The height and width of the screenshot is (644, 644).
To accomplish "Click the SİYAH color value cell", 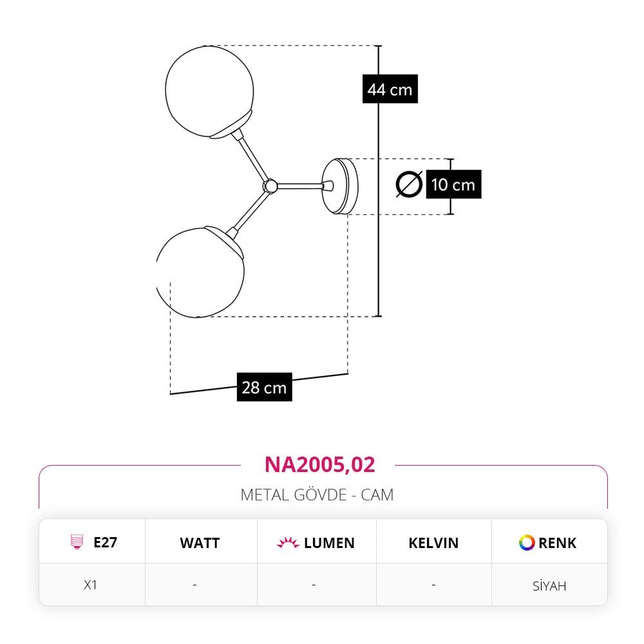I will tap(549, 585).
